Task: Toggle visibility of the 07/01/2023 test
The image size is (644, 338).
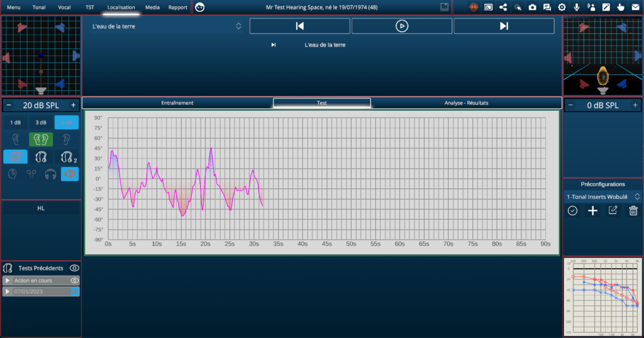Action: (x=74, y=291)
